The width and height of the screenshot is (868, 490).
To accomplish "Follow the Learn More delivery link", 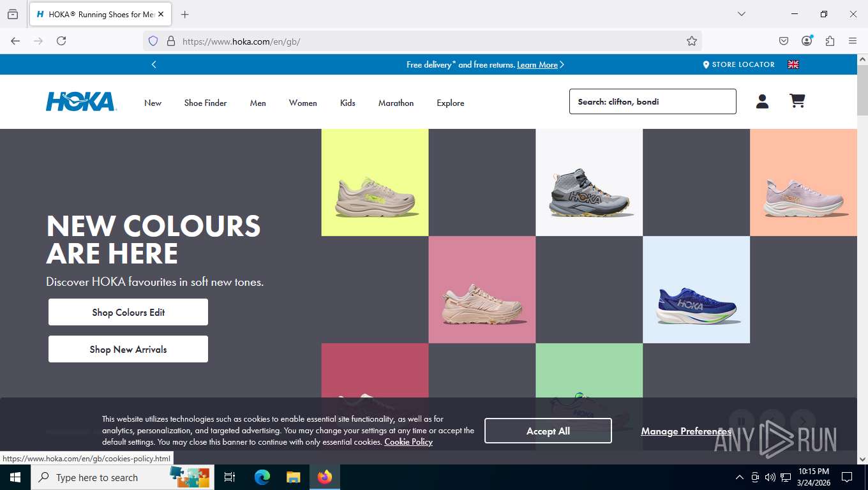I will 537,64.
